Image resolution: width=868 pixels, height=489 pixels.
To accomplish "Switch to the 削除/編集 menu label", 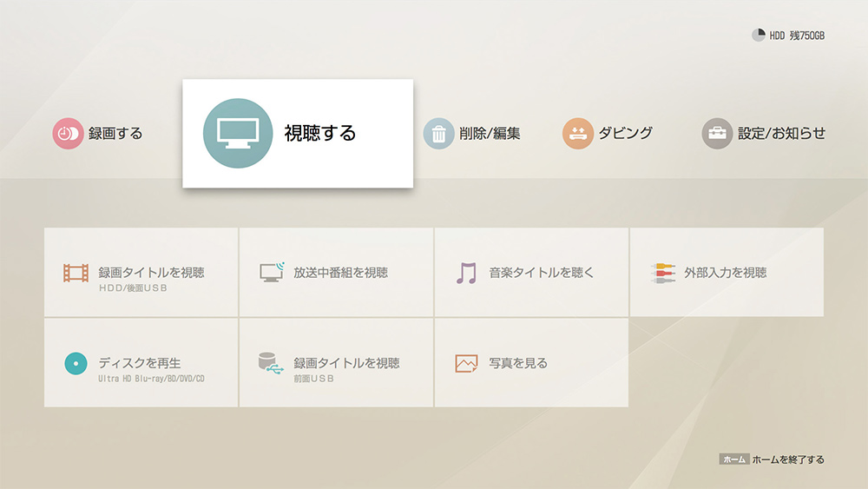I will tap(490, 134).
